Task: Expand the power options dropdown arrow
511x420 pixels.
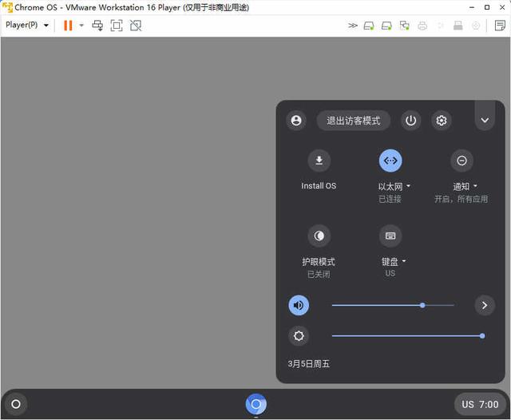Action: pos(81,26)
